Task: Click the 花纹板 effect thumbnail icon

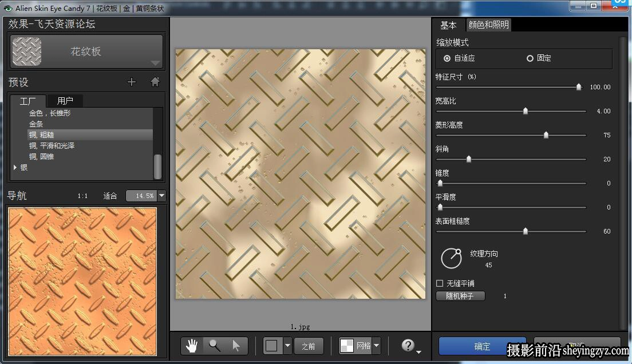Action: tap(26, 51)
